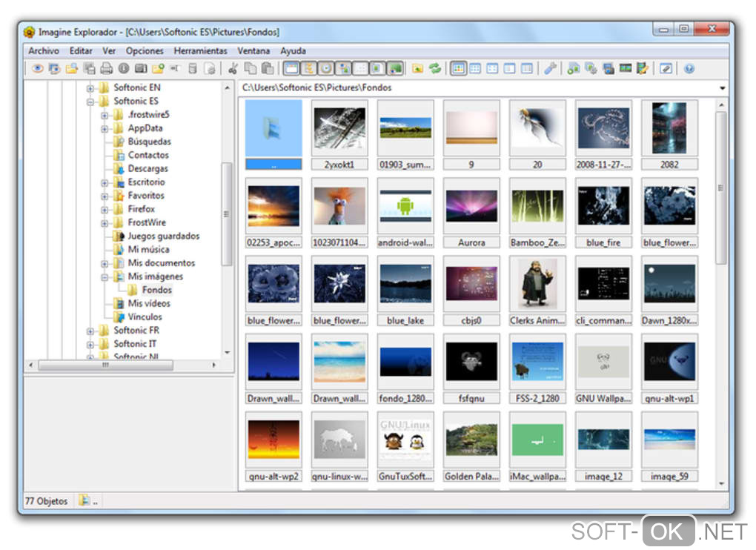Screen dimensions: 756x550
Task: Expand the Softonic FR tree node
Action: (90, 331)
